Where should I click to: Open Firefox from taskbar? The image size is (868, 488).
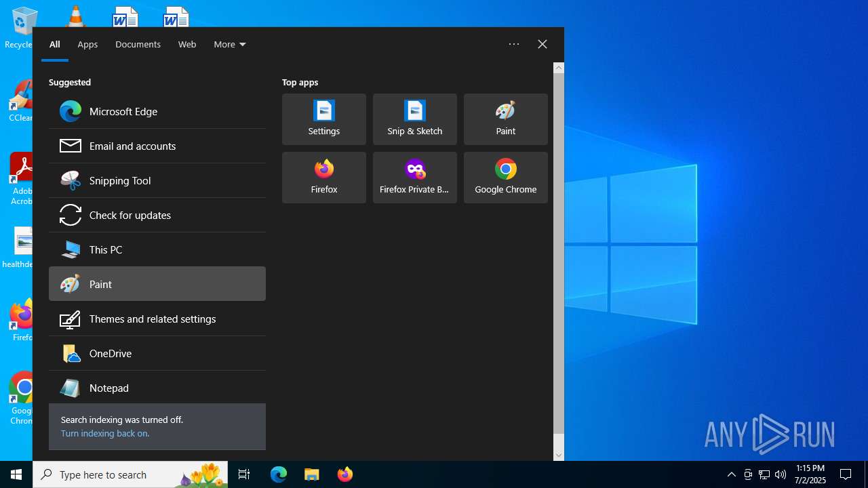pyautogui.click(x=345, y=474)
